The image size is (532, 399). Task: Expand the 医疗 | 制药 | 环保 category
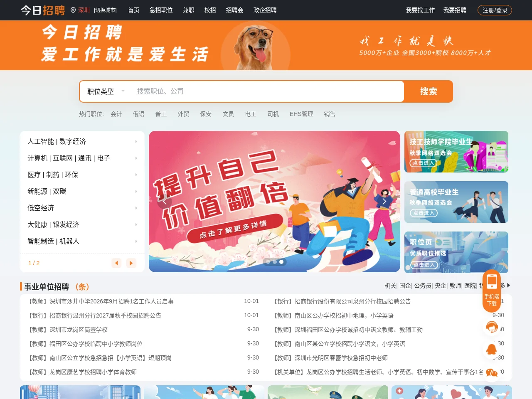coord(82,175)
